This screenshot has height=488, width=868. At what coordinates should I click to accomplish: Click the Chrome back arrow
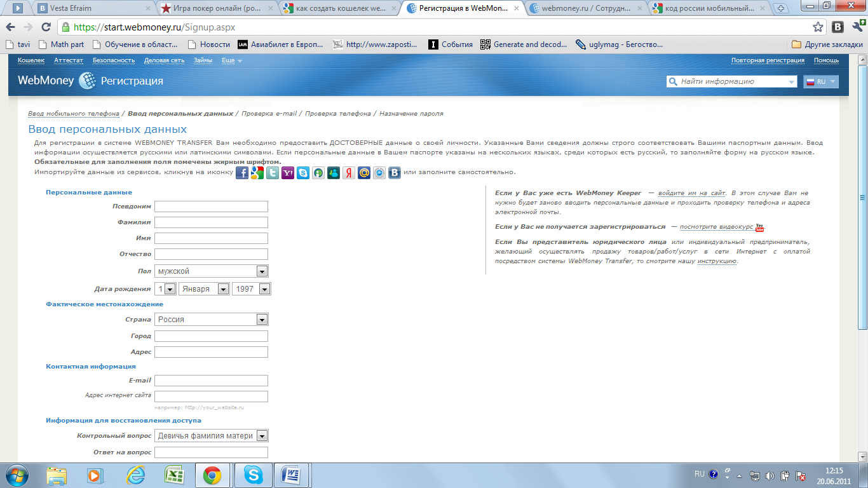click(10, 27)
